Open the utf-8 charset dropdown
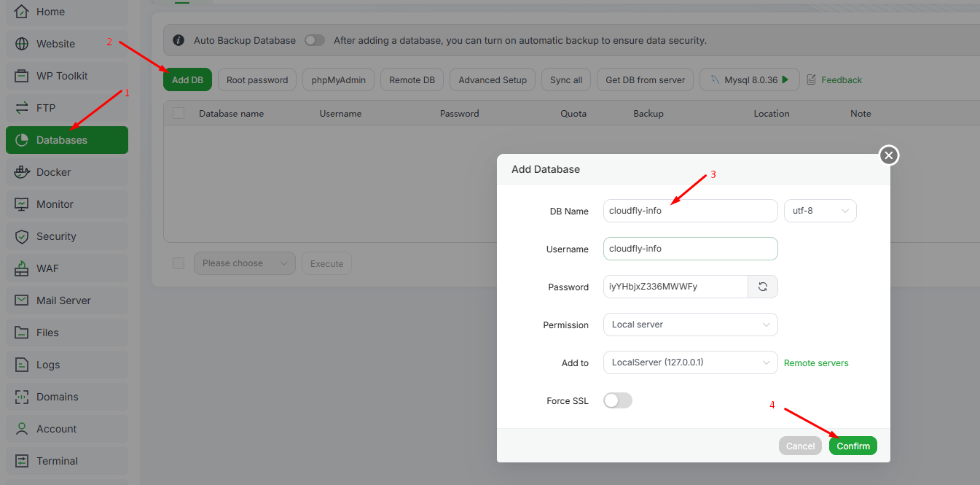The image size is (980, 485). click(820, 211)
